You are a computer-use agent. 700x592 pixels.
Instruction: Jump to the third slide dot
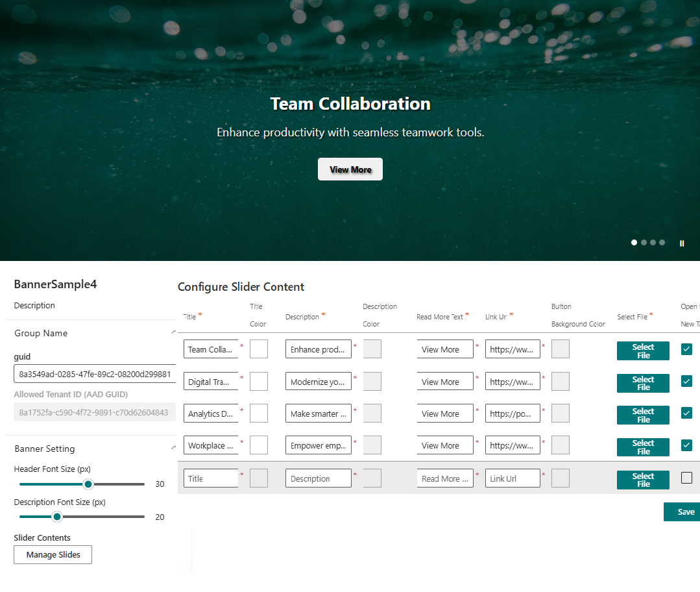(653, 242)
